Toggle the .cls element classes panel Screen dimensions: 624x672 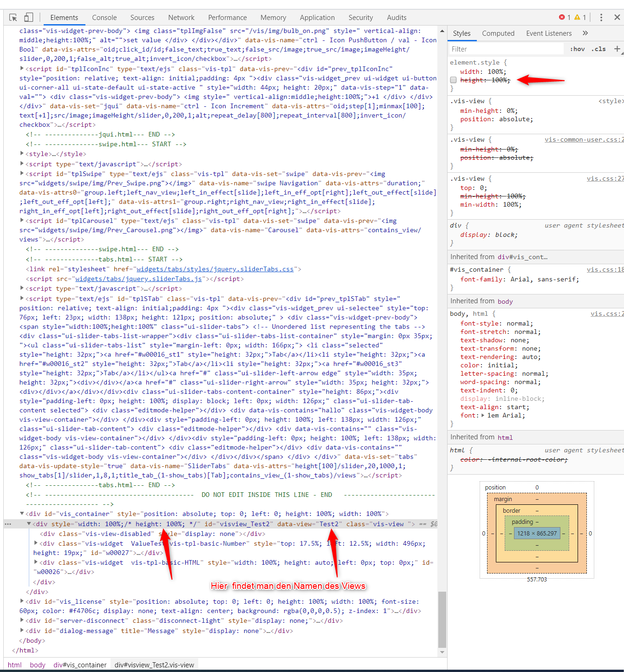(598, 49)
